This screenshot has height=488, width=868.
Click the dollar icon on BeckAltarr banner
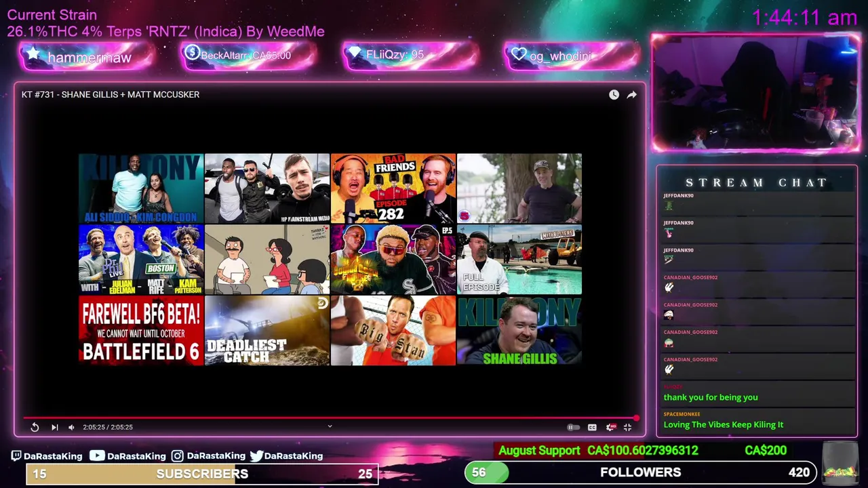point(192,53)
